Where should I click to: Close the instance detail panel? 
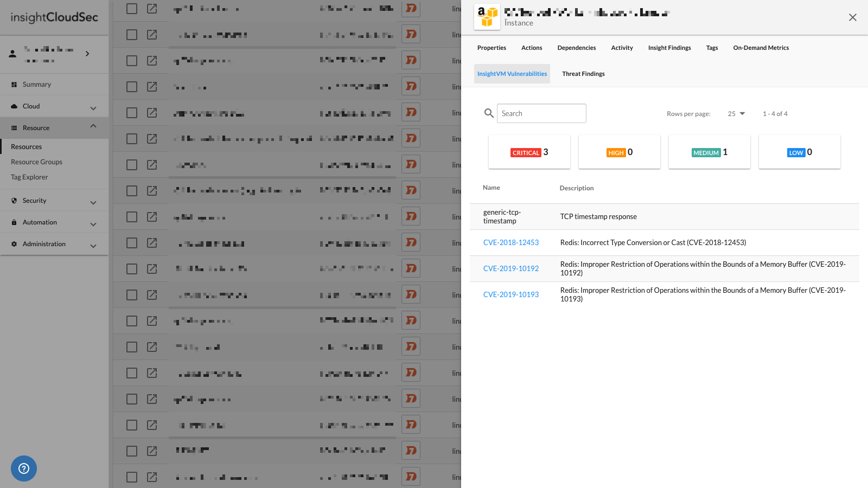[x=853, y=17]
